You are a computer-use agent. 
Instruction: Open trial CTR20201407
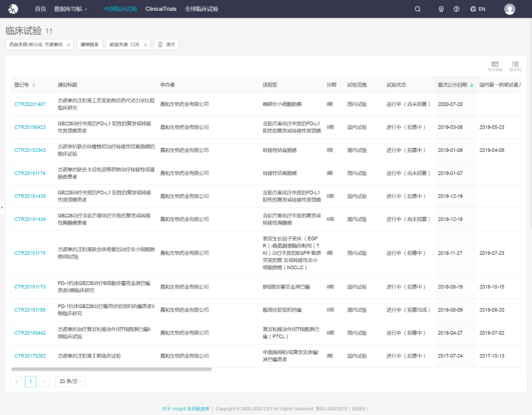pos(30,104)
